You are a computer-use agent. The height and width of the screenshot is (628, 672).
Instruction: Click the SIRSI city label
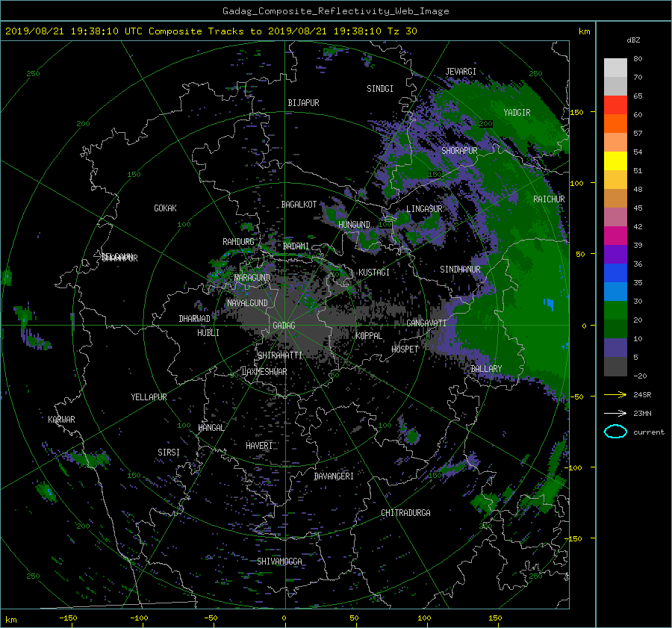pos(169,453)
